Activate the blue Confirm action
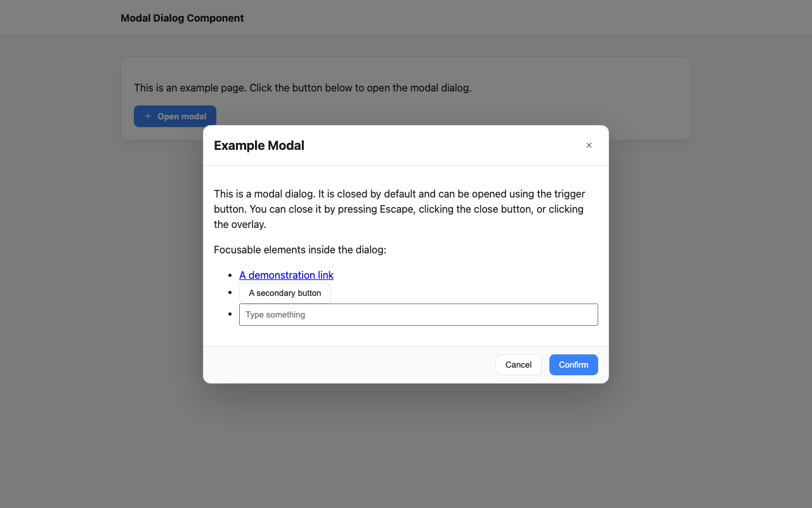Image resolution: width=812 pixels, height=508 pixels. click(x=573, y=364)
